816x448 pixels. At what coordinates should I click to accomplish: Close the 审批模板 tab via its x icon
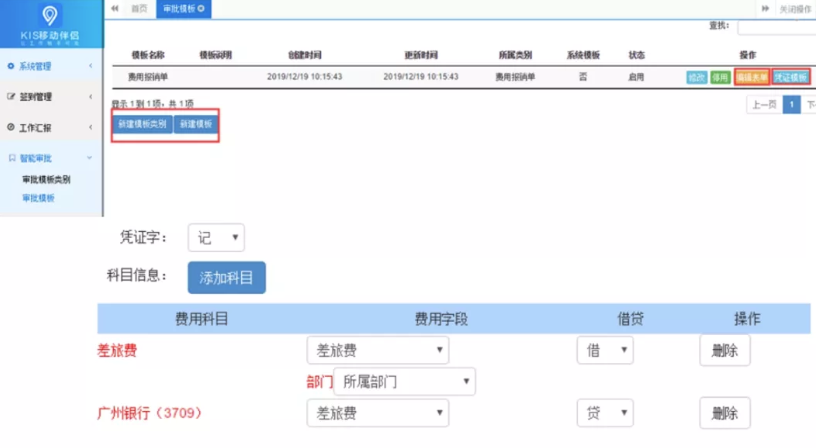(201, 8)
